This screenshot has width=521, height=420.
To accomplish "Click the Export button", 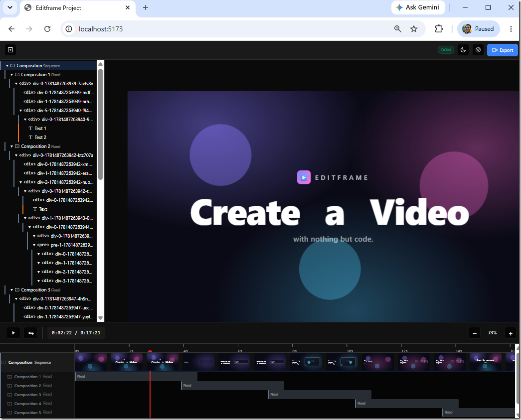I will (x=502, y=50).
